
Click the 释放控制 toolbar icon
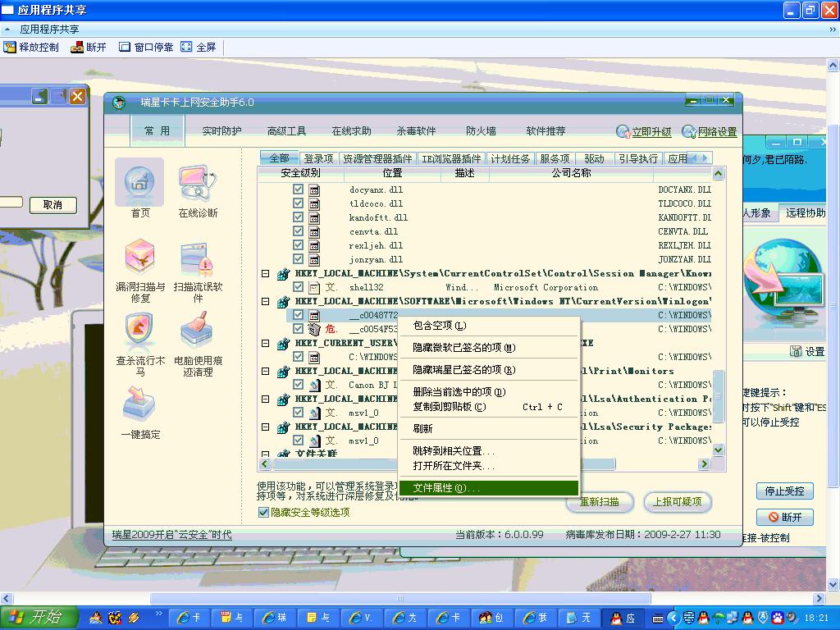(x=10, y=47)
